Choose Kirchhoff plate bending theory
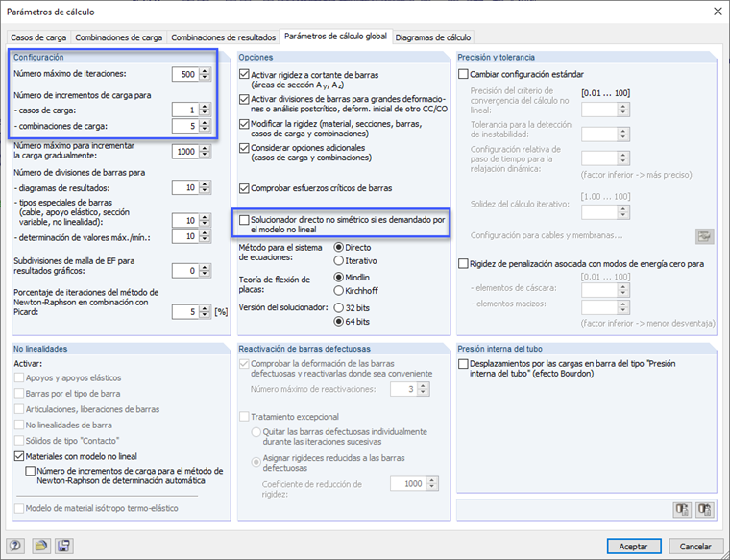Viewport: 730px width, 560px height. [x=338, y=290]
